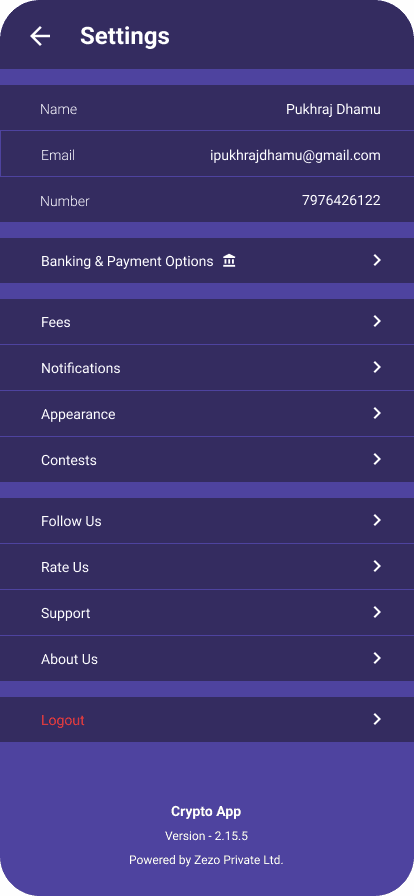This screenshot has height=896, width=414.
Task: Select the Name row showing Pukhraj Dhamu
Action: (x=207, y=108)
